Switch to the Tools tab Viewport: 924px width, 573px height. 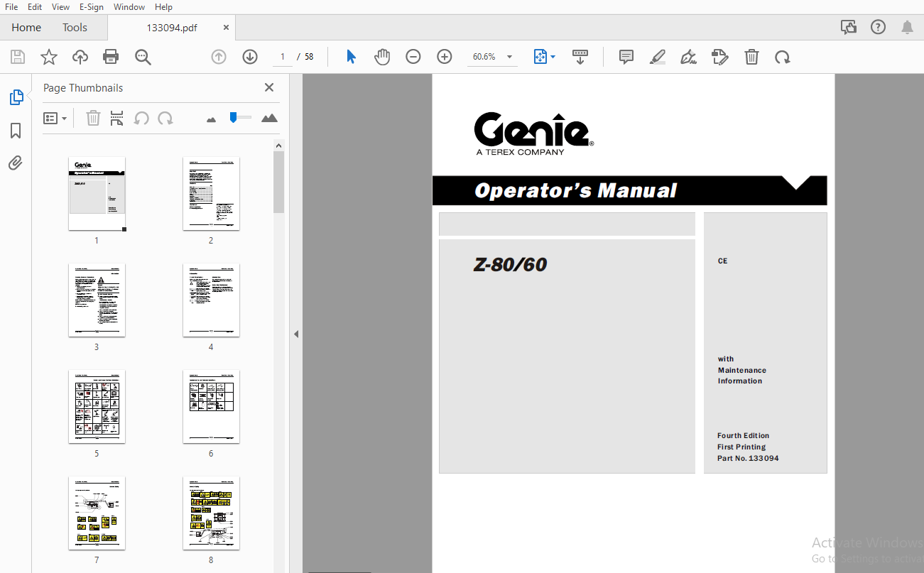(75, 27)
